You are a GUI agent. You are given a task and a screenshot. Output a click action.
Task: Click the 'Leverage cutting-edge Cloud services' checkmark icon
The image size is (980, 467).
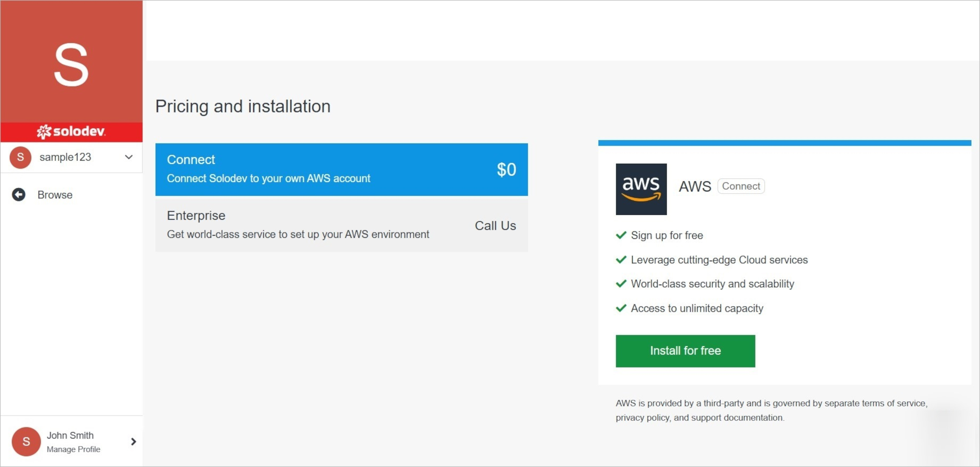click(621, 259)
